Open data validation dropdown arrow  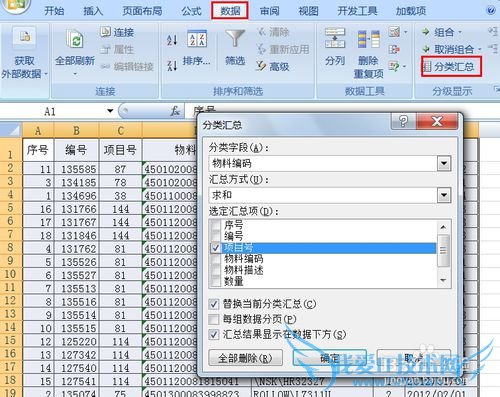tap(405, 32)
